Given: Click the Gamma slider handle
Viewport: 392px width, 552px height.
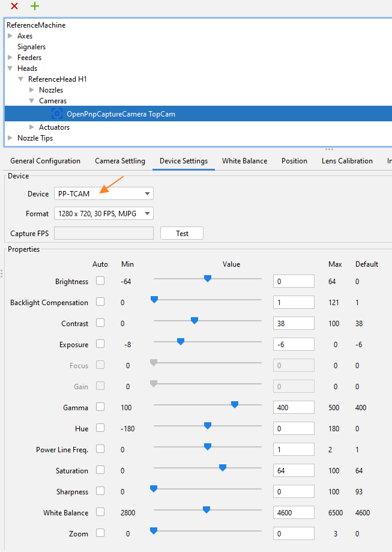Looking at the screenshot, I should 235,405.
